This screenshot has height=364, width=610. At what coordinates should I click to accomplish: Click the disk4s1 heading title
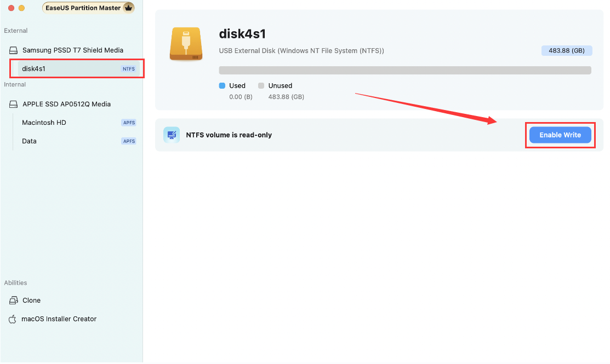tap(242, 34)
